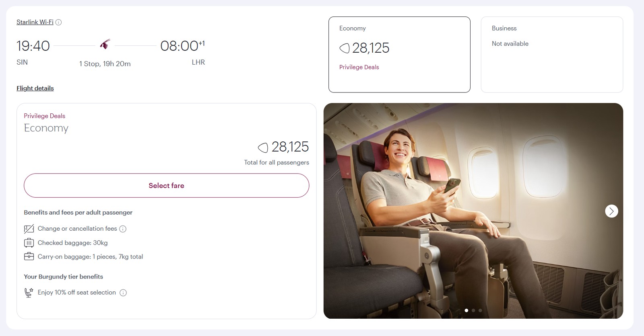Viewport: 644px width, 336px height.
Task: Go to second carousel image dot
Action: coord(473,310)
